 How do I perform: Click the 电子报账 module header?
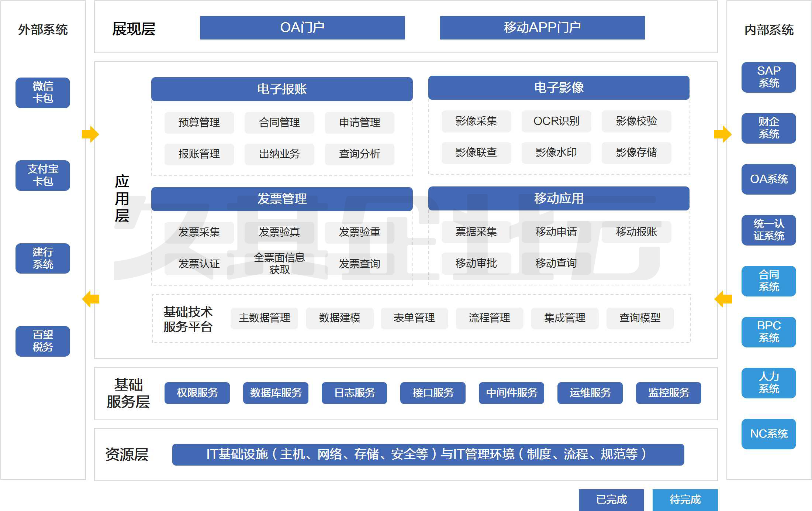pyautogui.click(x=282, y=89)
